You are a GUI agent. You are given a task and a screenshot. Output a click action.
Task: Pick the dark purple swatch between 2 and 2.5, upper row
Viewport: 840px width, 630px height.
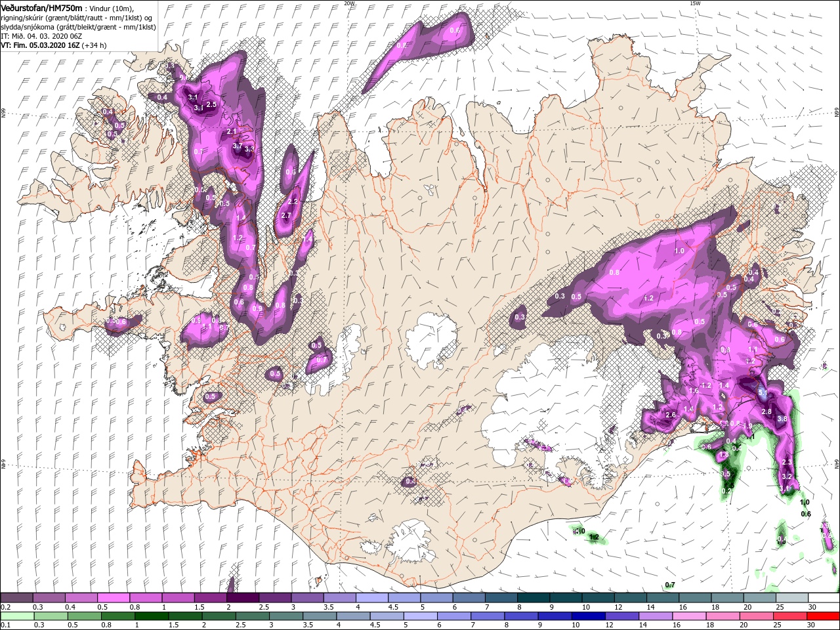pyautogui.click(x=242, y=598)
